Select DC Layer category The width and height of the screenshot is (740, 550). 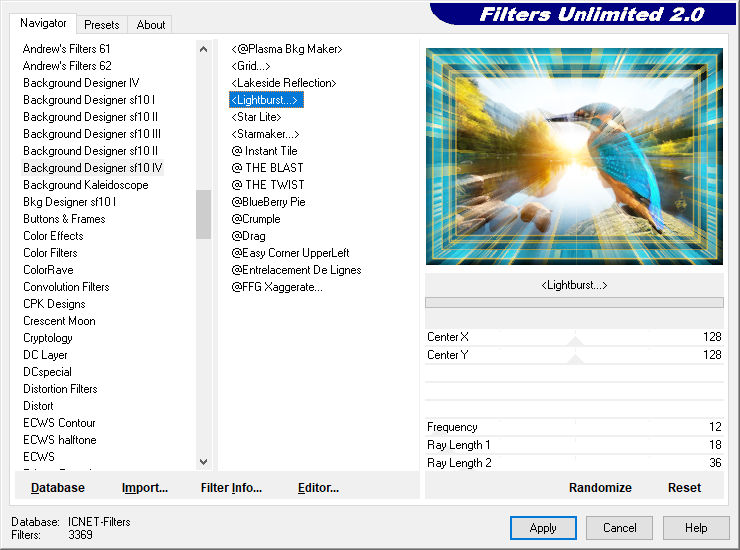pos(45,355)
